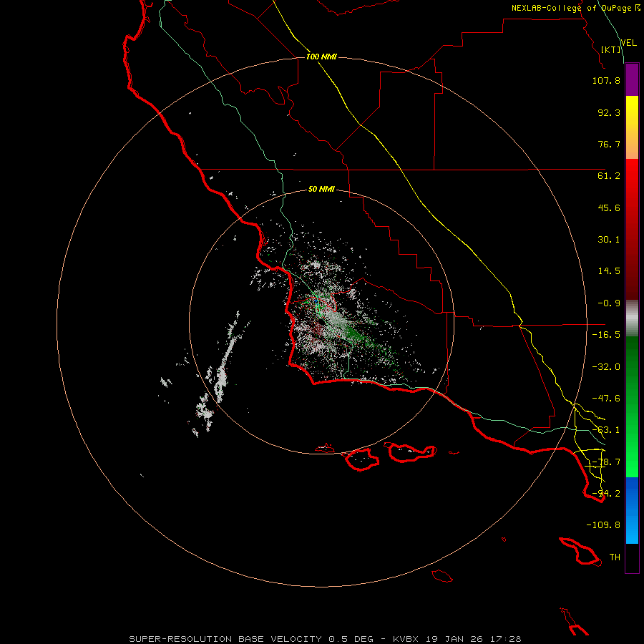This screenshot has height=644, width=644.
Task: Click the bright green band of the color scale
Action: [632, 406]
